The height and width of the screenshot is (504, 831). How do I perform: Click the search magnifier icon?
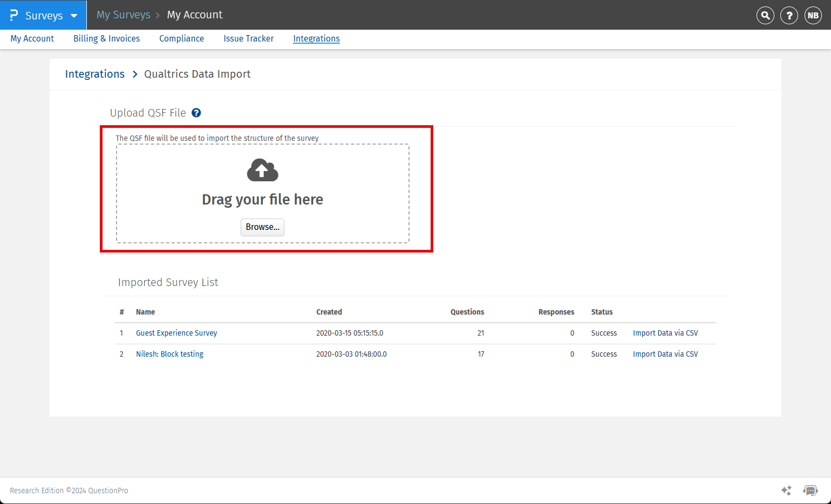(765, 16)
